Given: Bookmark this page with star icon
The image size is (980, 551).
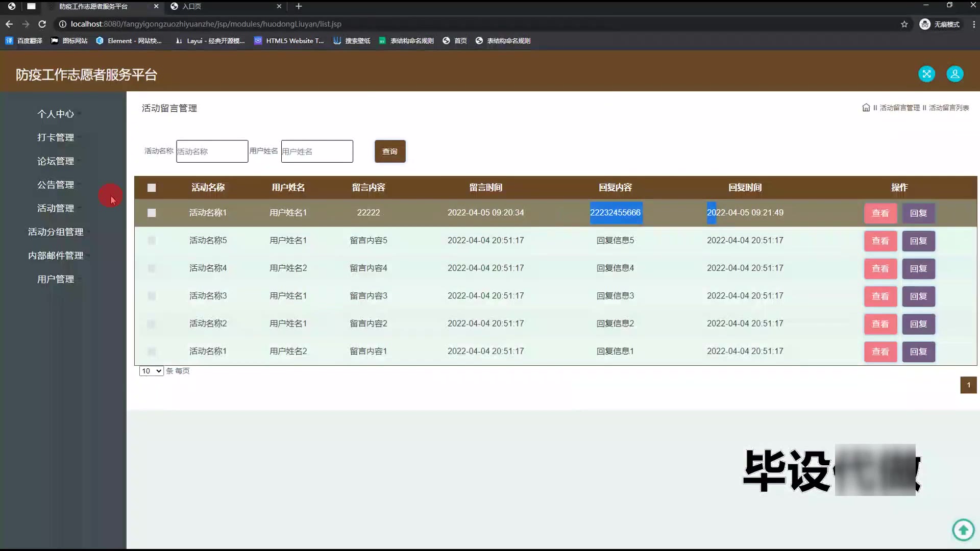Looking at the screenshot, I should (x=904, y=24).
